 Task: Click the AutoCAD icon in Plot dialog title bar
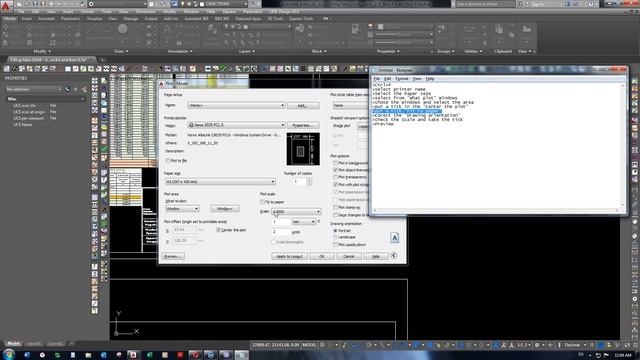coord(162,83)
